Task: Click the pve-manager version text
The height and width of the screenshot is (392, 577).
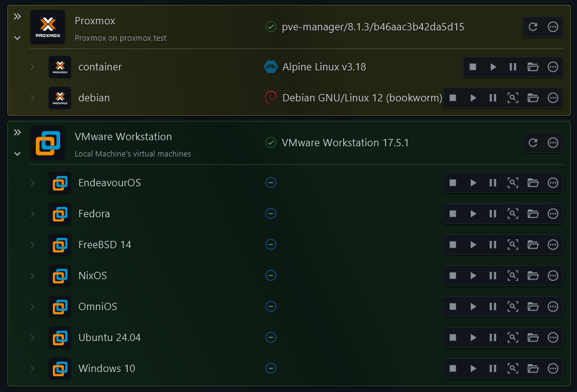Action: [373, 27]
